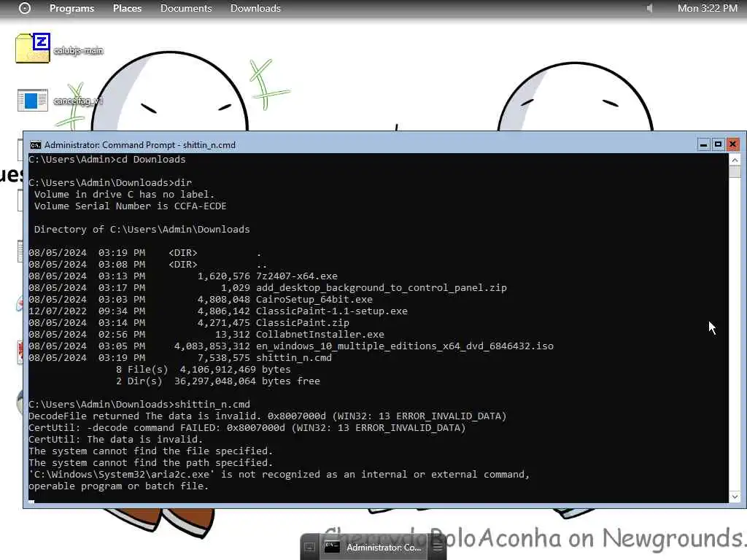Screen dimensions: 747x560
Task: Click the ClassicPaint-1.1-setup.exe entry
Action: click(332, 311)
